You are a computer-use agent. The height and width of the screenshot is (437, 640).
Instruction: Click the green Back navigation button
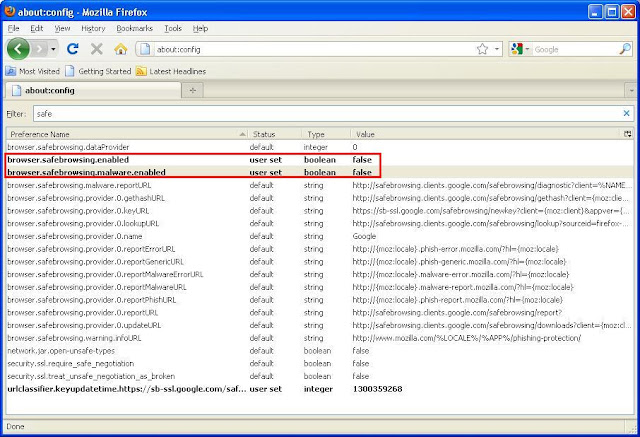coord(18,49)
